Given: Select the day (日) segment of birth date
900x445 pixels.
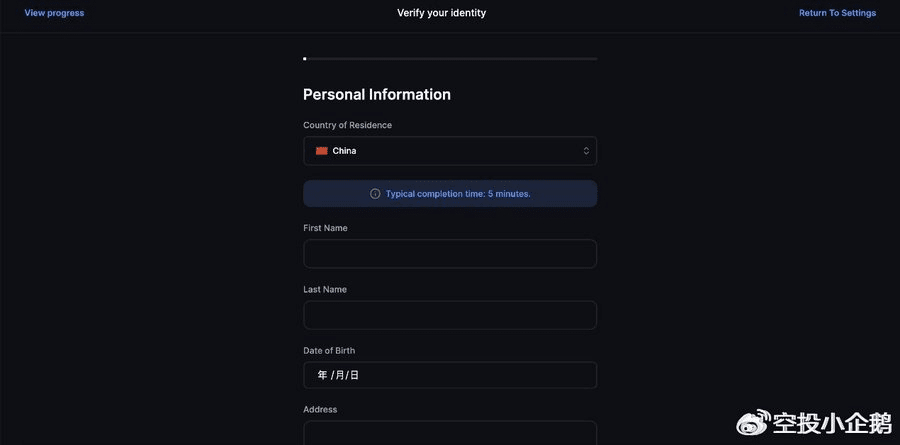Looking at the screenshot, I should (x=354, y=375).
